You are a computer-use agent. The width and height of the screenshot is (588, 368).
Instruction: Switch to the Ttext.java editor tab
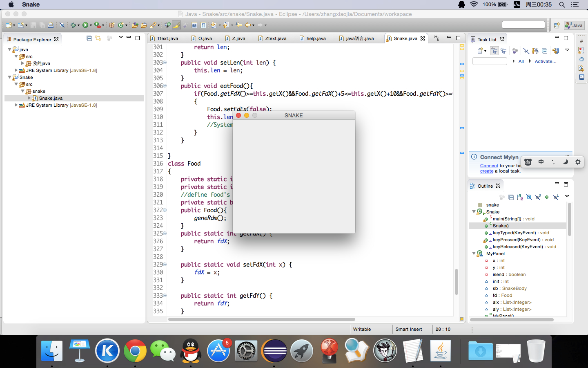click(167, 38)
